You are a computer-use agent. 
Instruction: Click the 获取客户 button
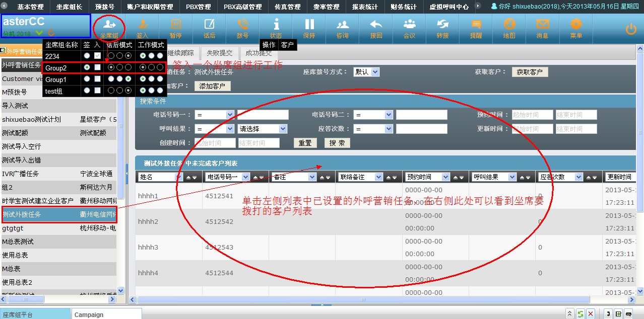[x=529, y=72]
